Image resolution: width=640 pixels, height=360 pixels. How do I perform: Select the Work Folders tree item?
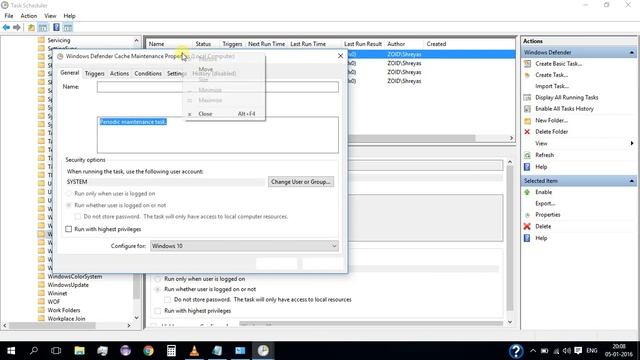(x=64, y=311)
